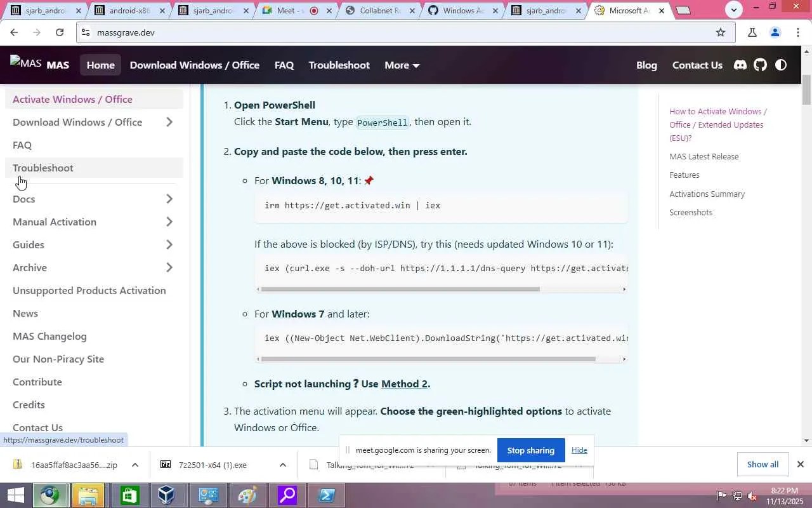Click the 'irm https://get.activated.win | iex' code
This screenshot has height=508, width=812.
pos(353,205)
